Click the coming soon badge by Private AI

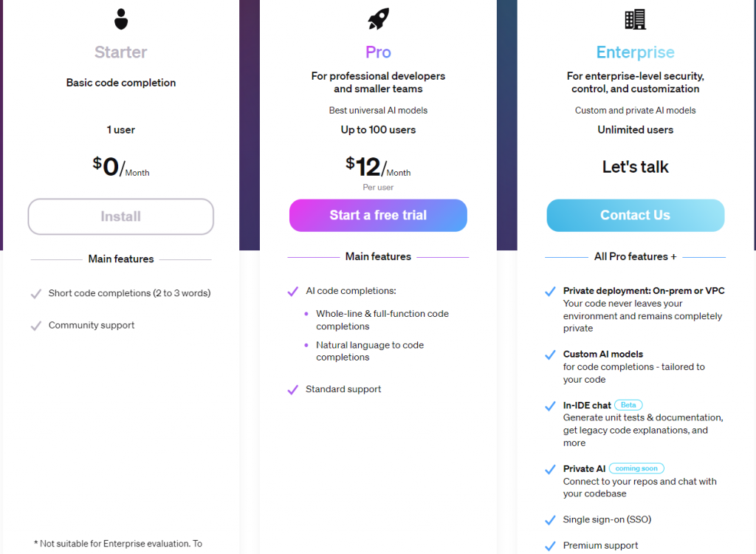click(636, 468)
